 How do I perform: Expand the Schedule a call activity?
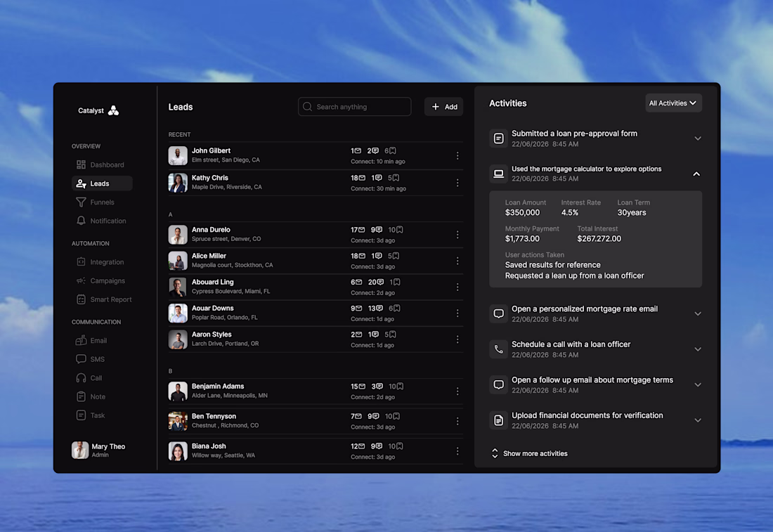(698, 349)
